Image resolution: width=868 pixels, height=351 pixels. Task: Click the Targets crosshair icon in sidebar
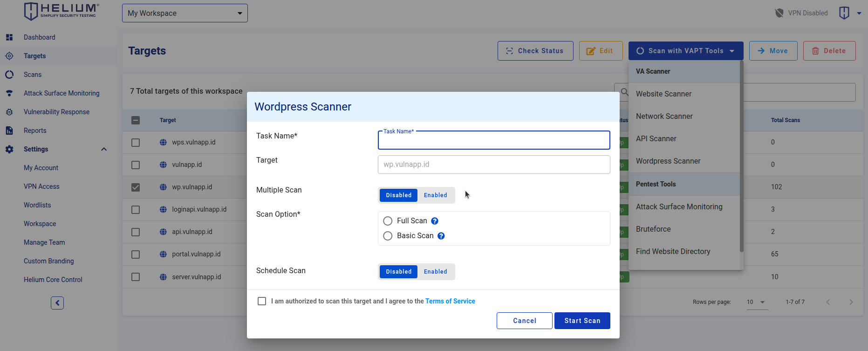[x=9, y=56]
